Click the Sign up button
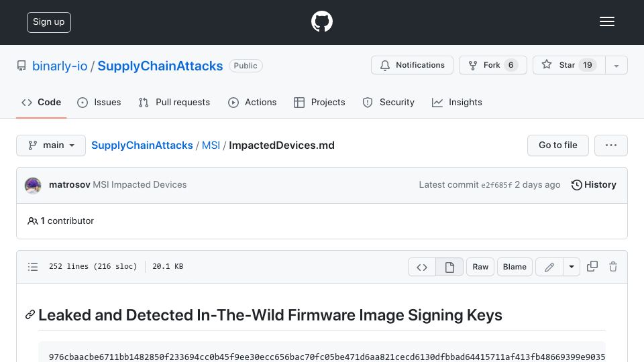Viewport: 644px width, 362px height. pyautogui.click(x=49, y=22)
